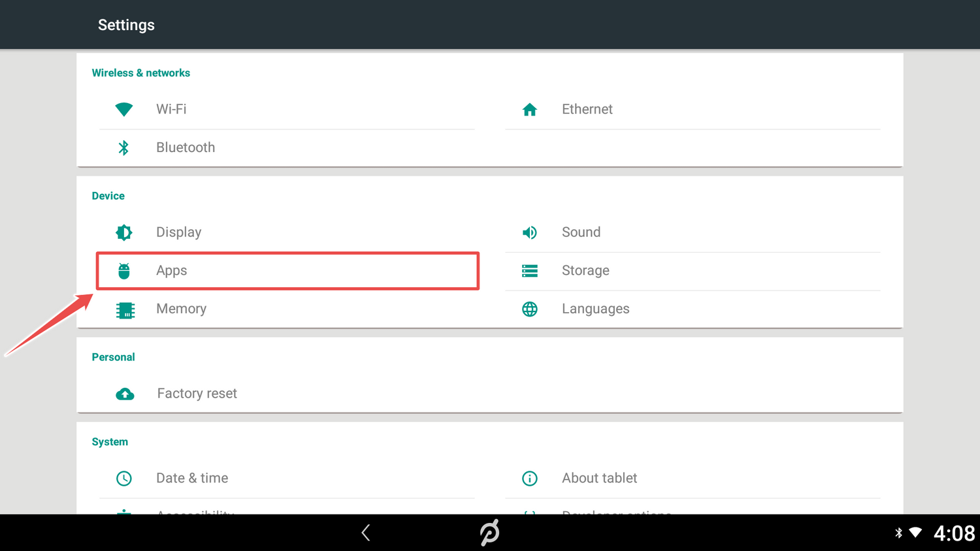Tap the Storage bars icon

[529, 271]
